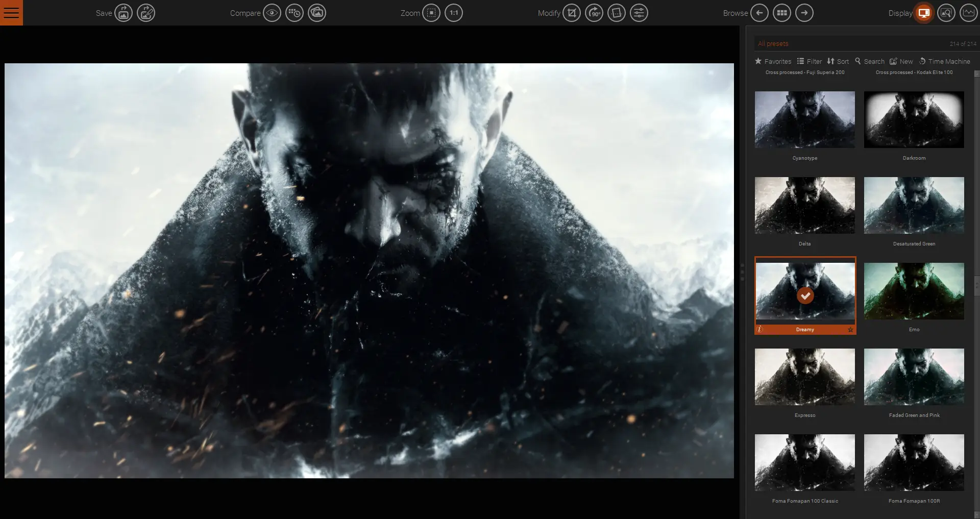Select the checked Dreamy preset thumbnail
Viewport: 980px width, 519px height.
805,291
